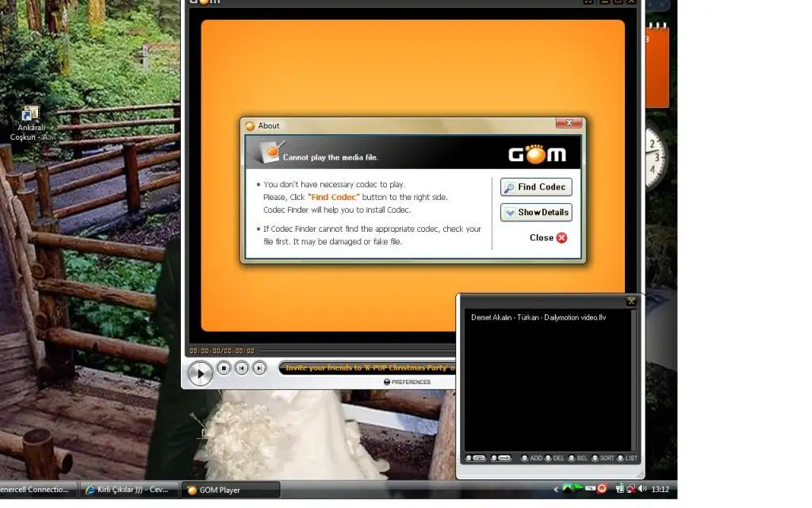Click the volume speaker tray icon

tap(642, 488)
